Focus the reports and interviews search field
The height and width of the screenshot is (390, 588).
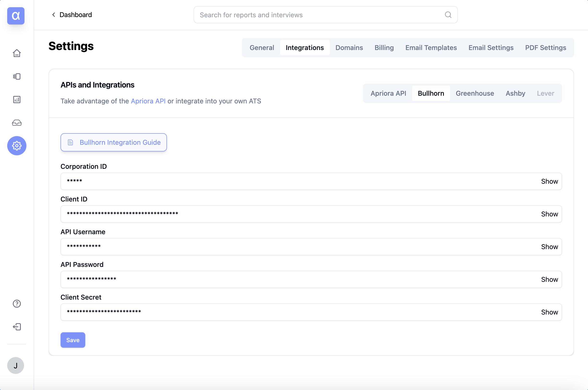tap(325, 15)
